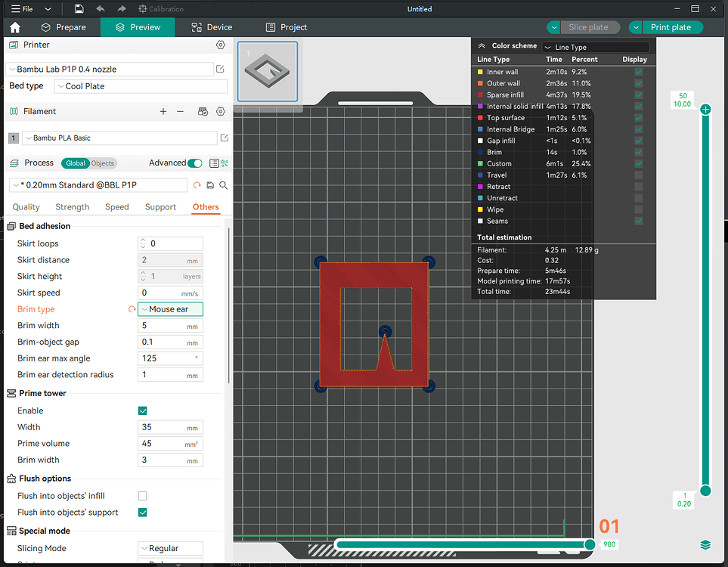Click the undo arrow icon
Screen dimensions: 728x567
coord(101,9)
